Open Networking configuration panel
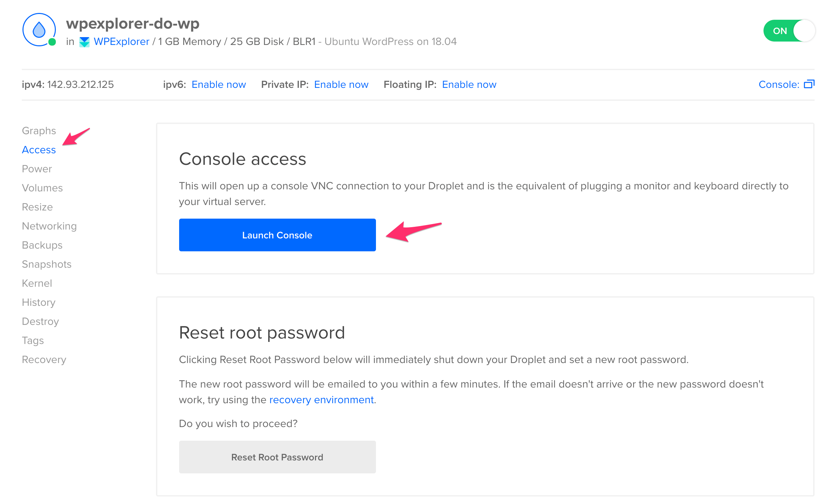The image size is (835, 504). coord(49,225)
